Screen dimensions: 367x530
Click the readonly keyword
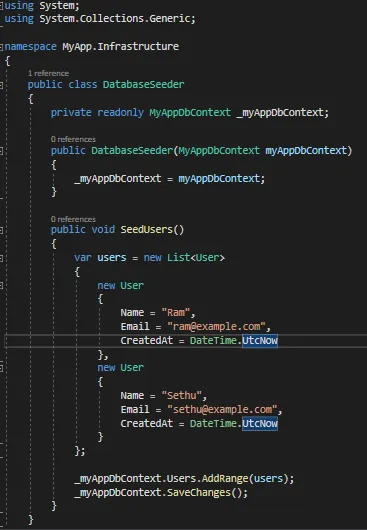tap(120, 113)
